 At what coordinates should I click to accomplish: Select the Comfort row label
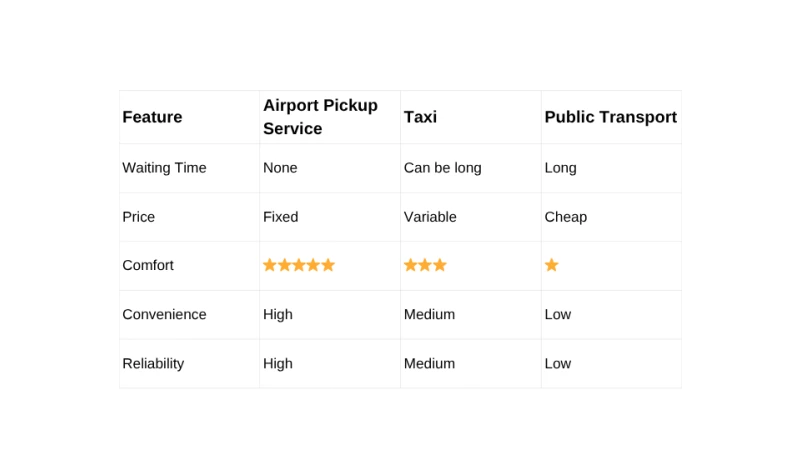(148, 266)
